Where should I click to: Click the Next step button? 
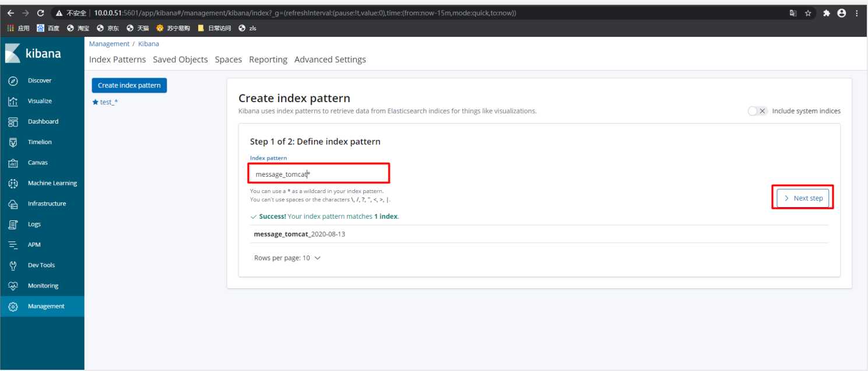[803, 198]
